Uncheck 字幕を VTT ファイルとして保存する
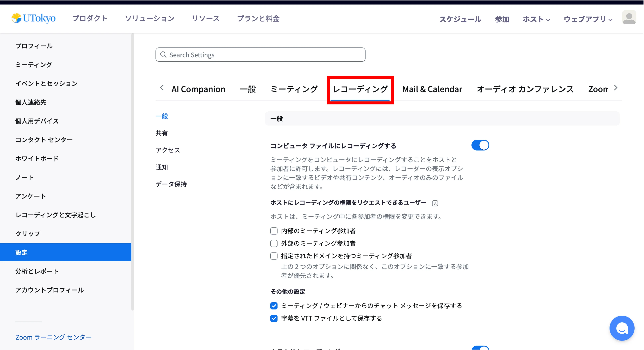Viewport: 644px width, 350px height. coord(274,318)
